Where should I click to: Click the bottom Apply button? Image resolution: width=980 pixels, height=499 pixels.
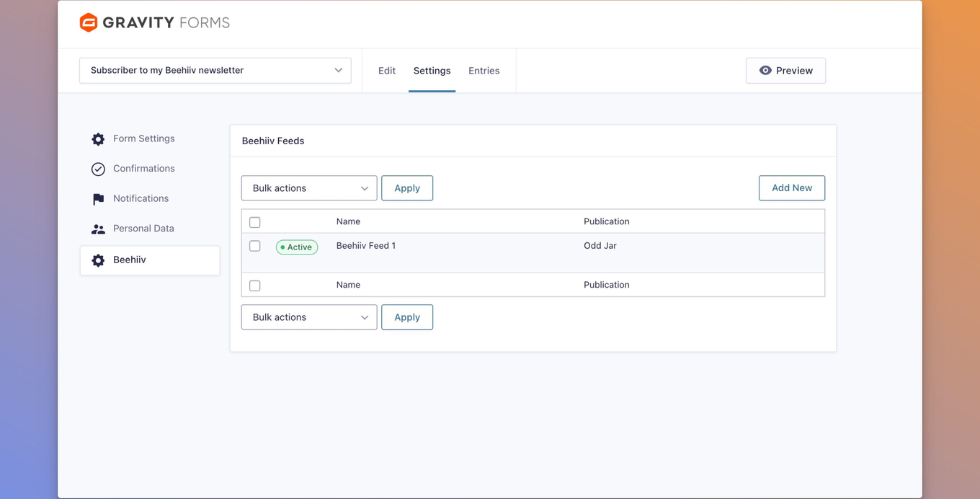(407, 317)
